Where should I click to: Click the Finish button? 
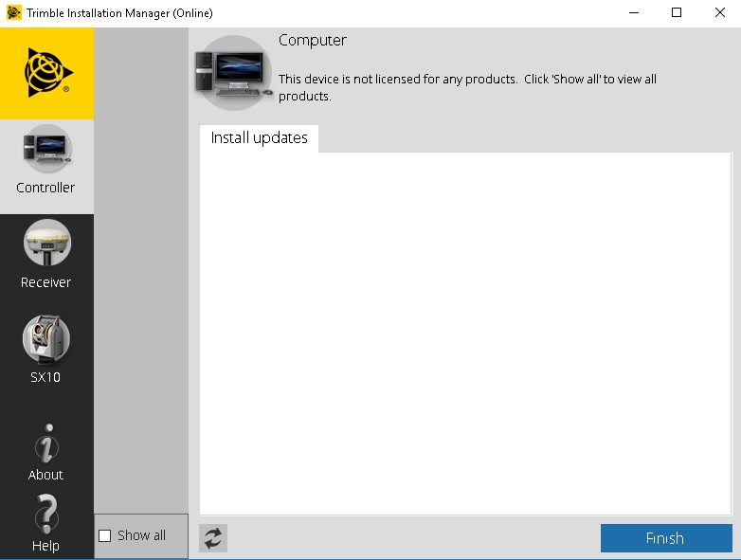point(666,538)
